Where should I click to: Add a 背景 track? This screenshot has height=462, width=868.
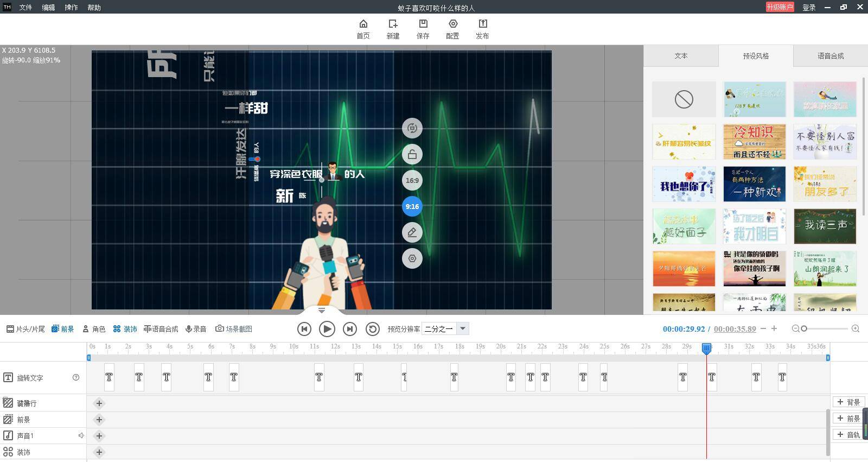849,402
